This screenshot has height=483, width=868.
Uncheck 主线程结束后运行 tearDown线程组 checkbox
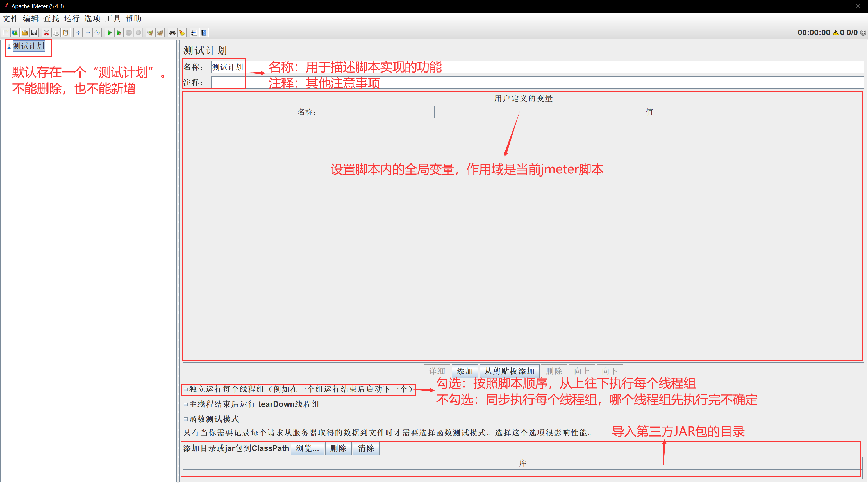[186, 404]
